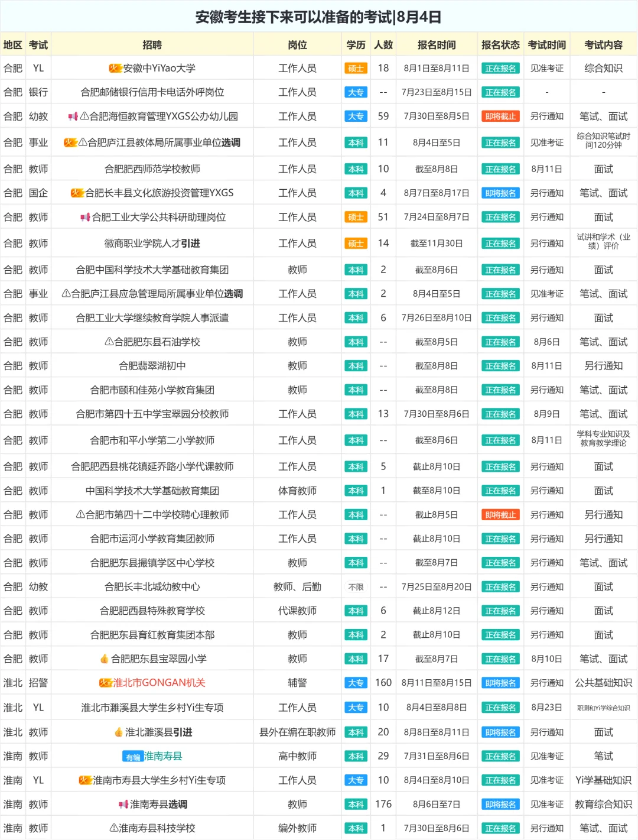Click the fire icon beside 淮南市寿县大学生乡村Yi生专项

point(86,780)
